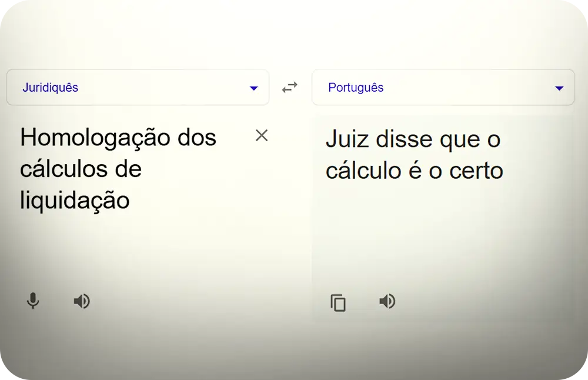The image size is (588, 380).
Task: Play audio of the Português translation
Action: (387, 302)
